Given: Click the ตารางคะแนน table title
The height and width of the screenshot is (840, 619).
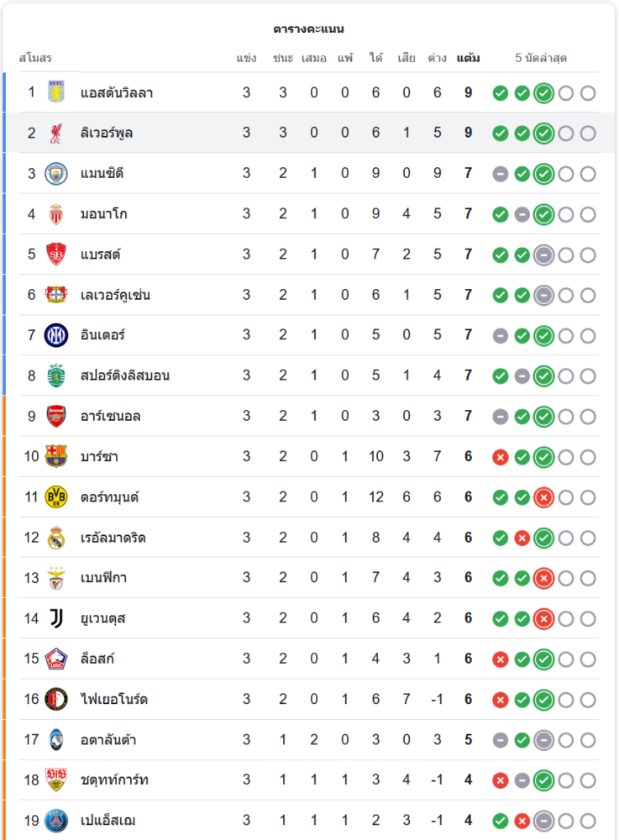Looking at the screenshot, I should (x=308, y=29).
